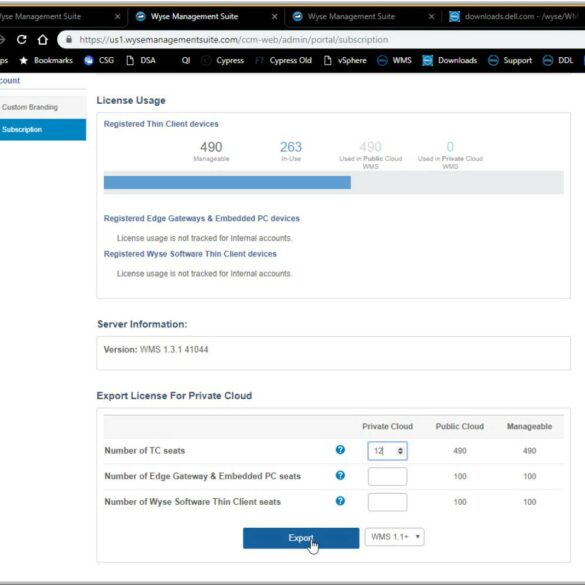
Task: Click the Export License For Private Cloud heading
Action: (x=174, y=395)
